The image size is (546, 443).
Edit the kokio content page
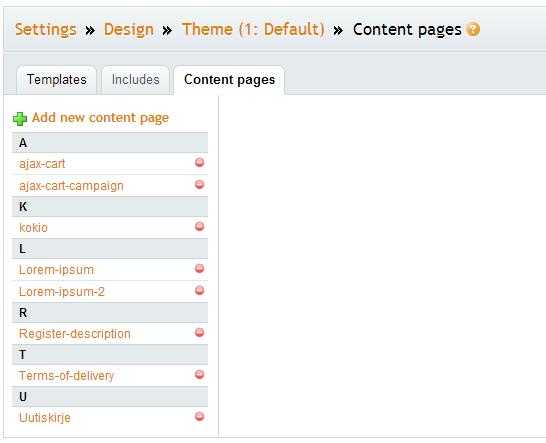coord(33,228)
